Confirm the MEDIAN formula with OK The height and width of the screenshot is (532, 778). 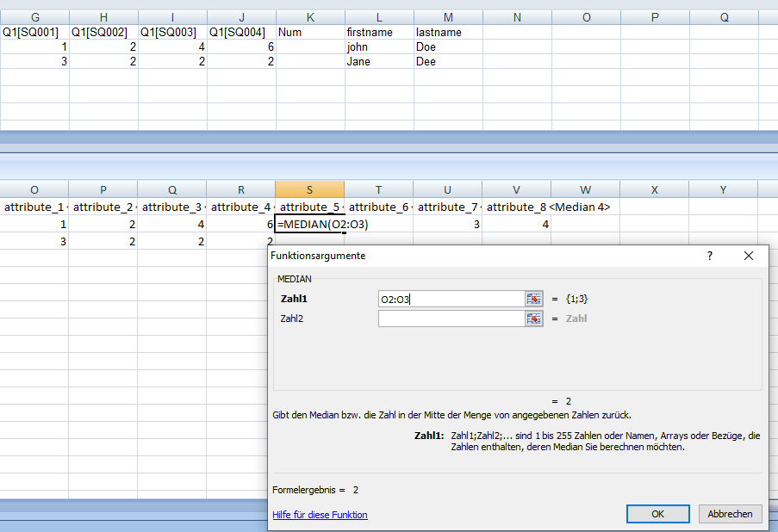click(657, 514)
